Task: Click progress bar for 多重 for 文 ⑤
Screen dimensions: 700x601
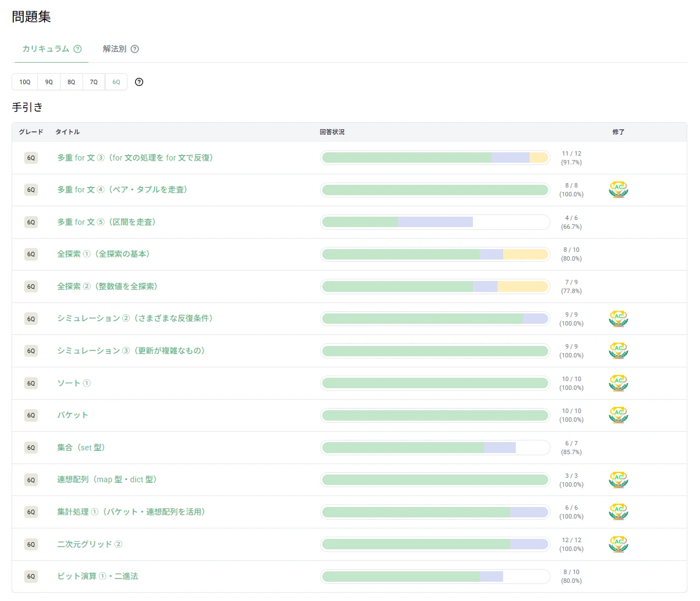Action: (x=435, y=222)
